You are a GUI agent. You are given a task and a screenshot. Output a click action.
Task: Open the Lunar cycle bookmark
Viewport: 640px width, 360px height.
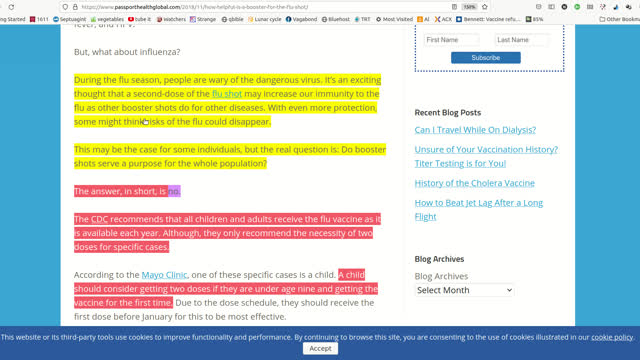[264, 19]
